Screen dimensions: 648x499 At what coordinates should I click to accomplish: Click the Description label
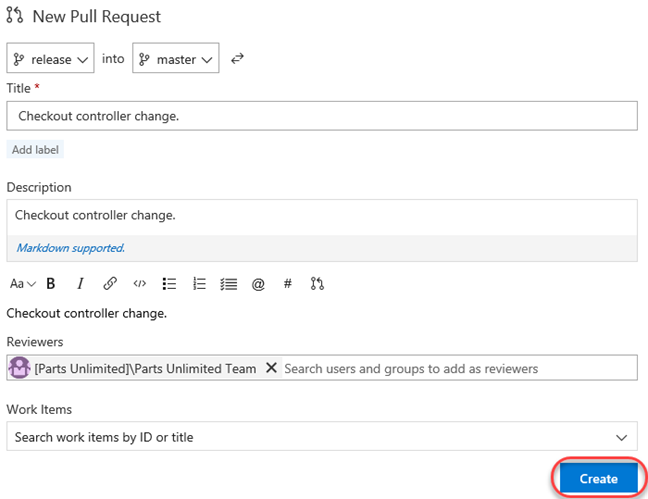coord(39,187)
